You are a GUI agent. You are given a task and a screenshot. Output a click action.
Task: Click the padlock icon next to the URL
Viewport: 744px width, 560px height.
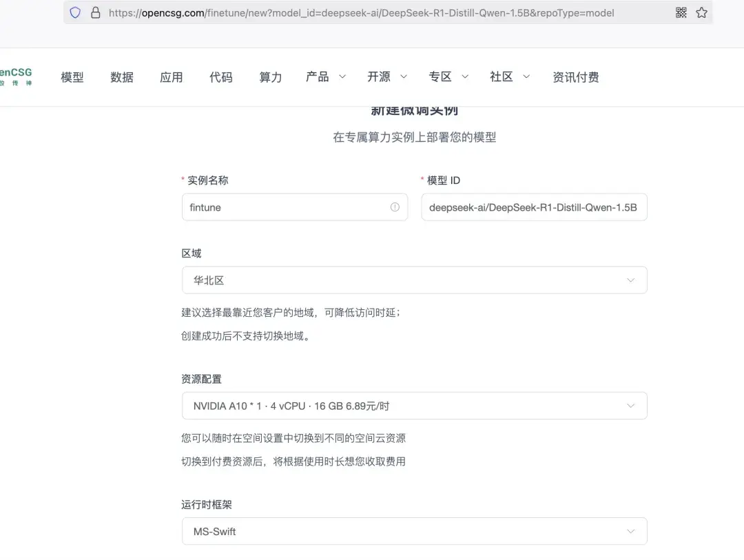[95, 12]
